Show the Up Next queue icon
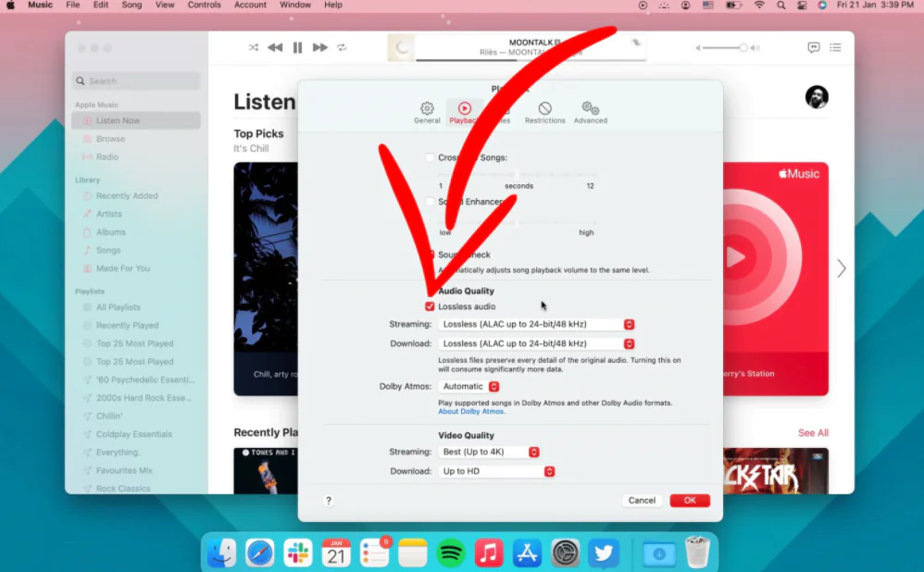This screenshot has height=572, width=924. [836, 47]
